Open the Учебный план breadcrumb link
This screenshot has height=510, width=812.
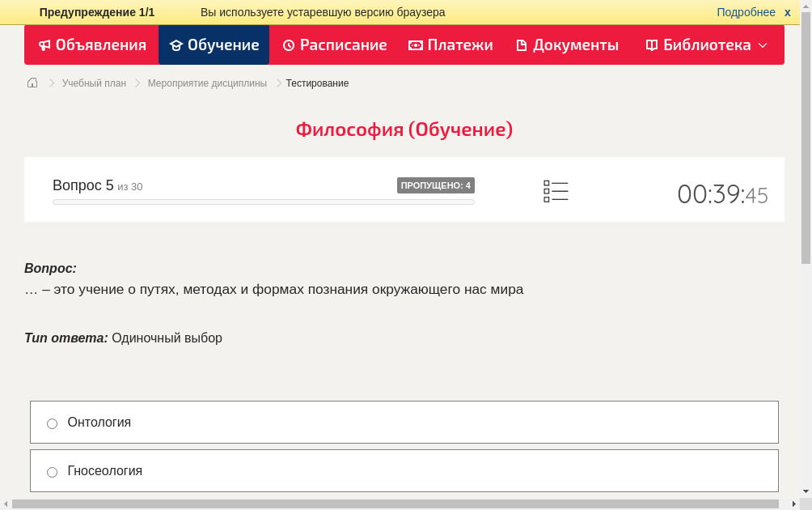tap(91, 83)
